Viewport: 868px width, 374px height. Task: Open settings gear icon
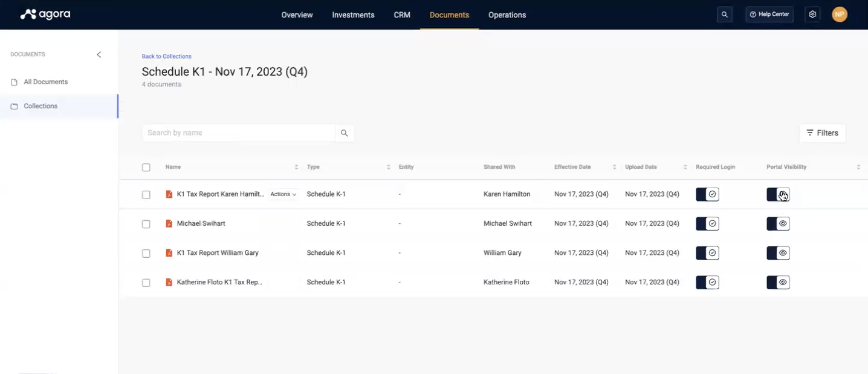(x=812, y=15)
